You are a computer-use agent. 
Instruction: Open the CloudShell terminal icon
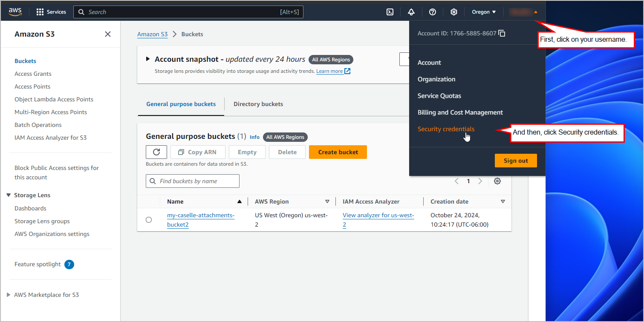tap(390, 12)
